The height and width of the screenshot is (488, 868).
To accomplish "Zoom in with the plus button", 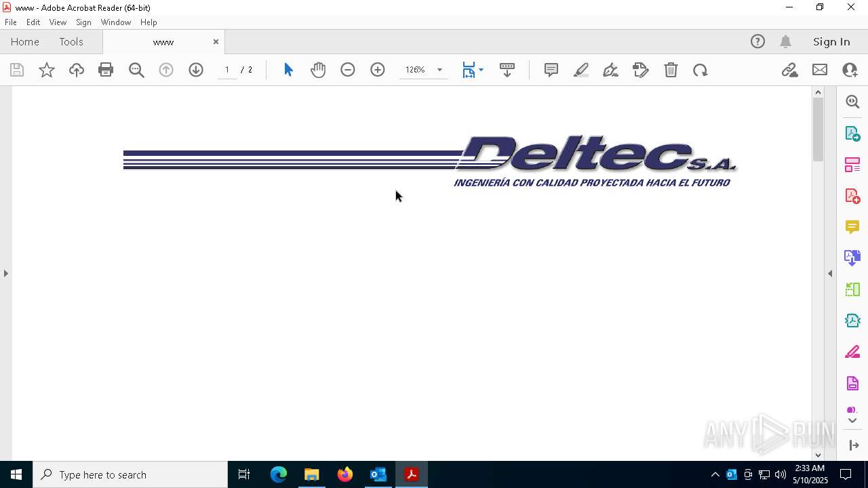I will [378, 70].
